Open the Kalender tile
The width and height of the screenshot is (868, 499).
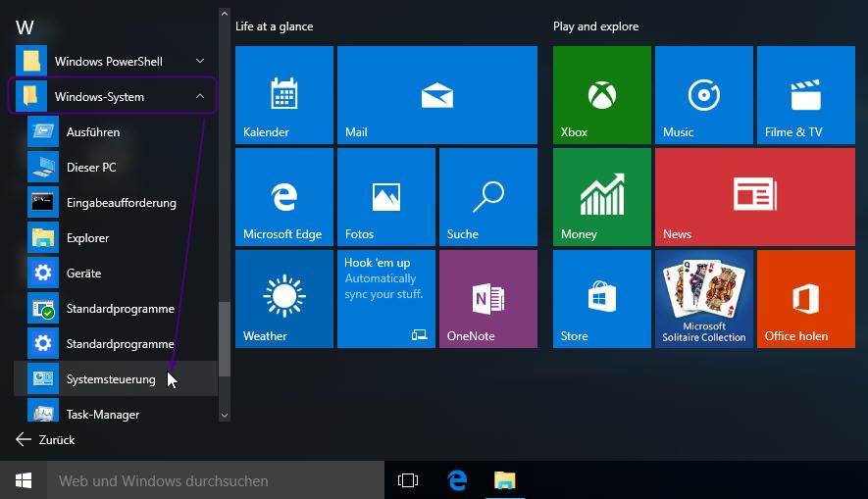coord(284,94)
